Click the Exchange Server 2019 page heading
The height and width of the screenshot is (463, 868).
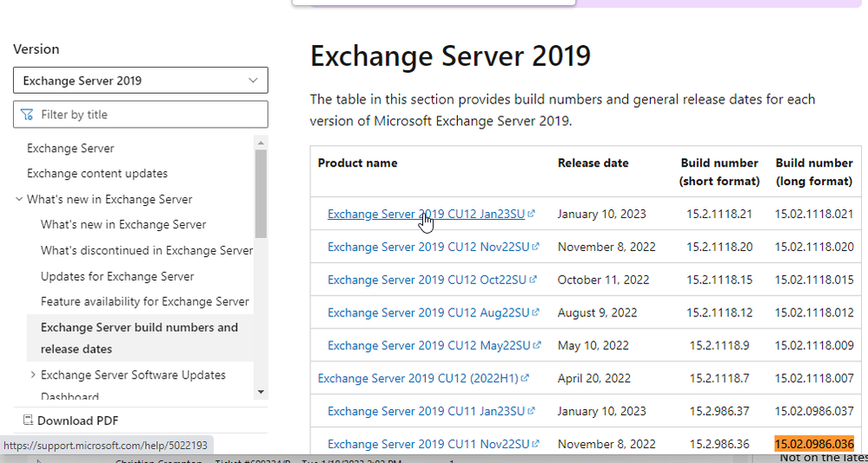click(x=450, y=56)
